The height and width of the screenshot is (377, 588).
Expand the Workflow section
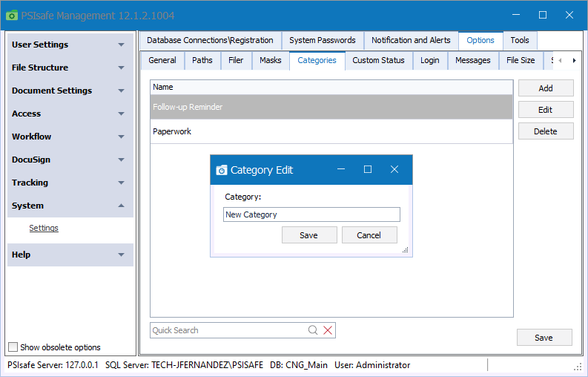tap(70, 137)
